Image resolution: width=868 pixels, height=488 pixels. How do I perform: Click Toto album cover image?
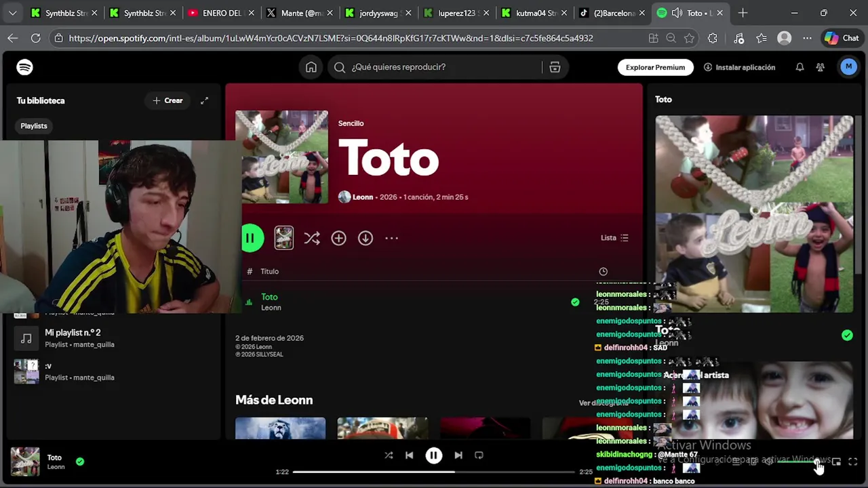point(281,157)
